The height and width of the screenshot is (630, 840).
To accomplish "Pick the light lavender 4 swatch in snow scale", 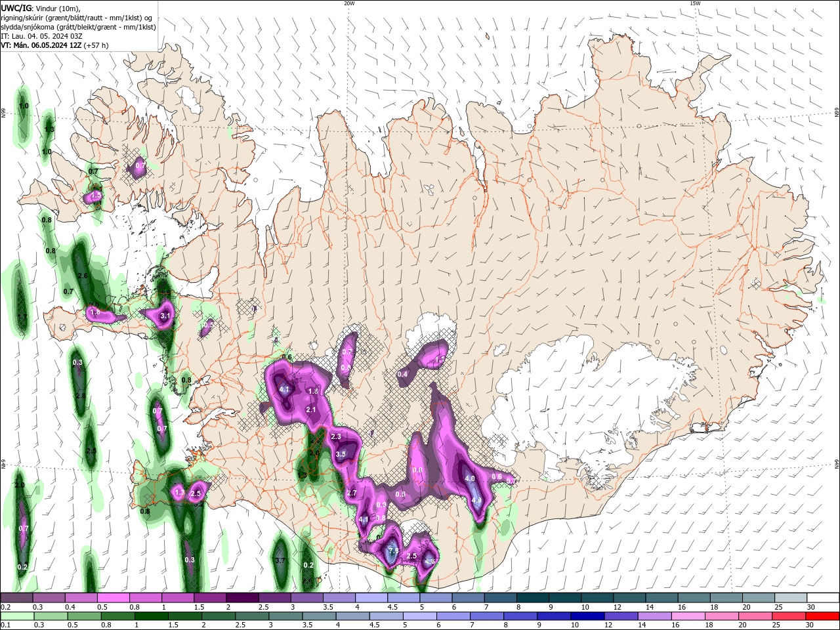I will (371, 598).
